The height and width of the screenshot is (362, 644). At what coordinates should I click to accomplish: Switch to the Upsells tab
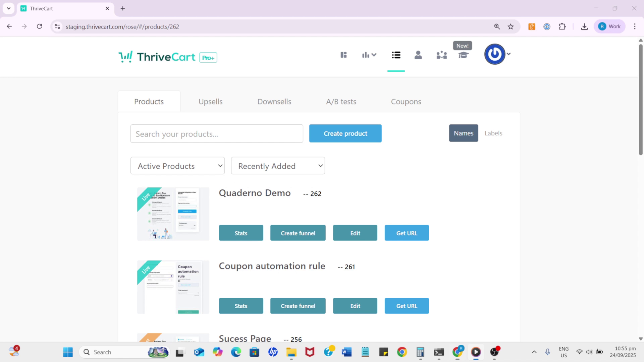[210, 101]
